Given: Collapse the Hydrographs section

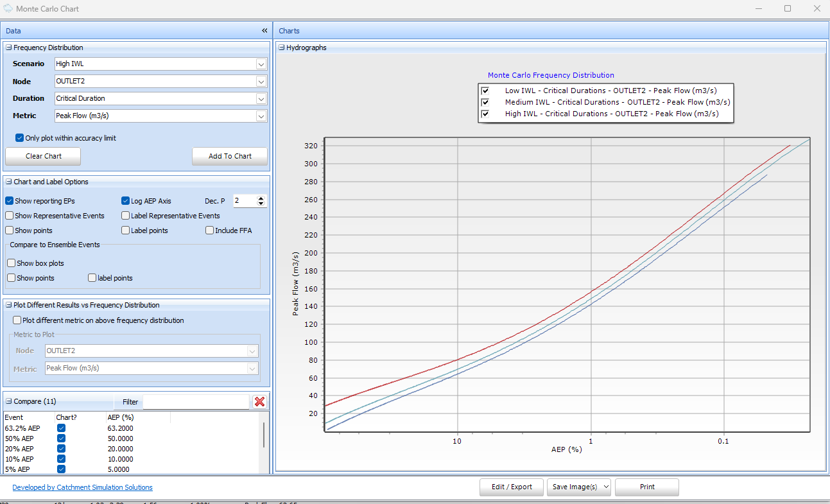Looking at the screenshot, I should click(x=280, y=47).
